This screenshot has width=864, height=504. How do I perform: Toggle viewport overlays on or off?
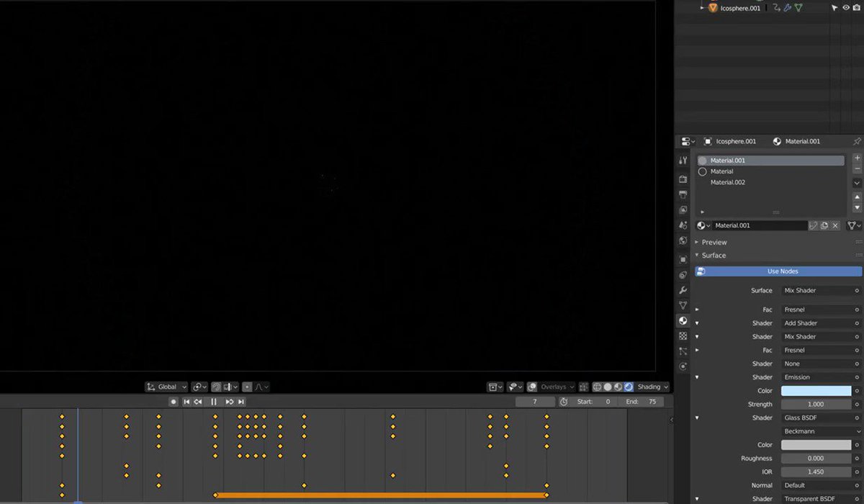click(x=532, y=387)
